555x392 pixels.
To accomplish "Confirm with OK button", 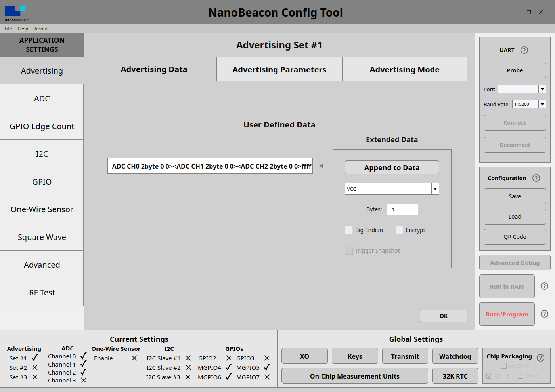I will click(444, 316).
